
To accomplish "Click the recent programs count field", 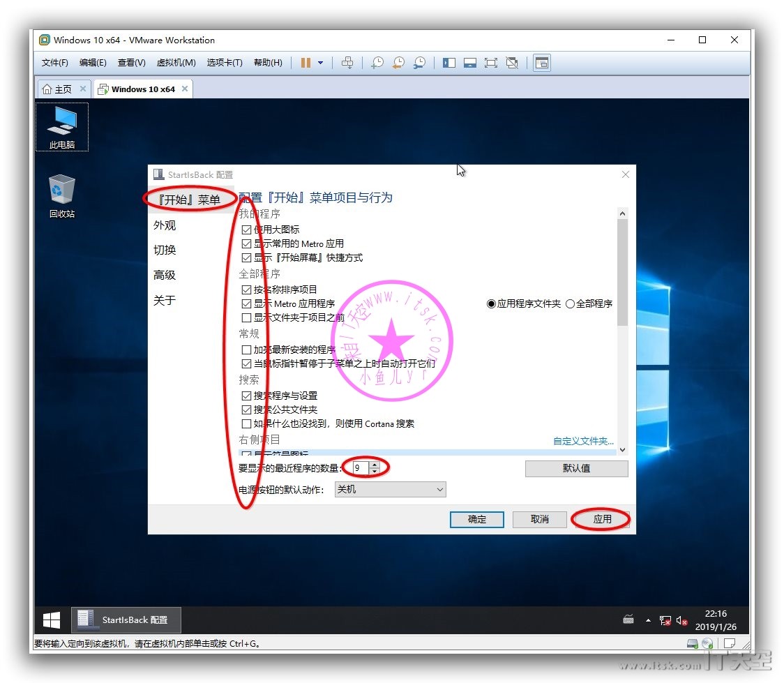I will point(361,468).
